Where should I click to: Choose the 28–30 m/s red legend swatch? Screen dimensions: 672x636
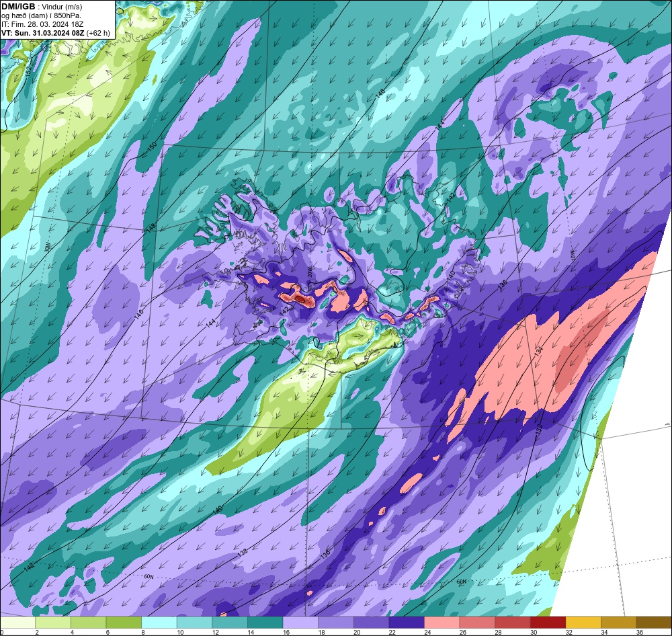[513, 623]
